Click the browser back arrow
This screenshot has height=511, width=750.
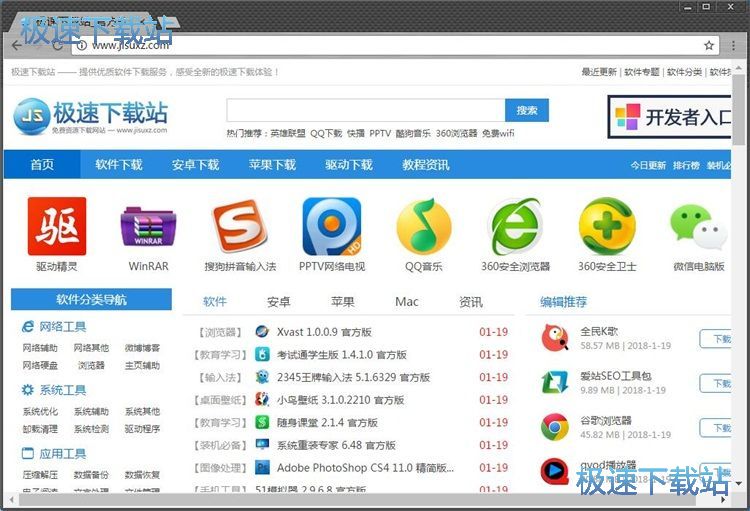17,45
